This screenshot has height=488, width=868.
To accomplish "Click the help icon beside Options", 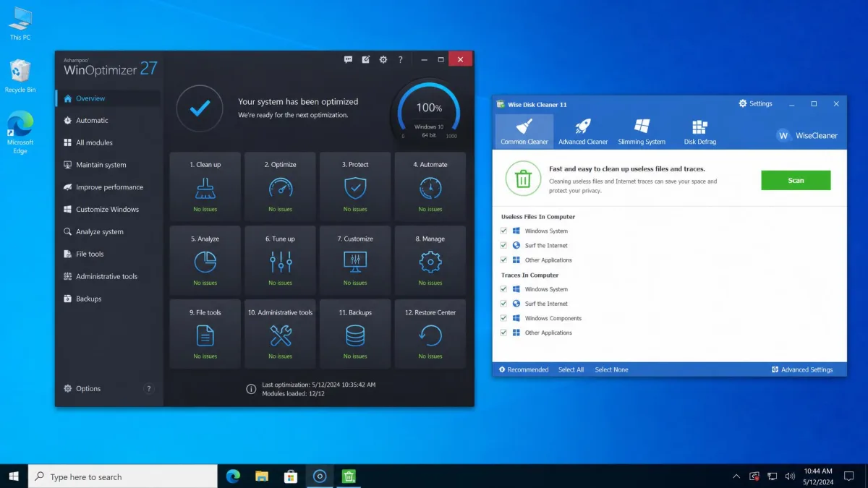I will tap(149, 388).
